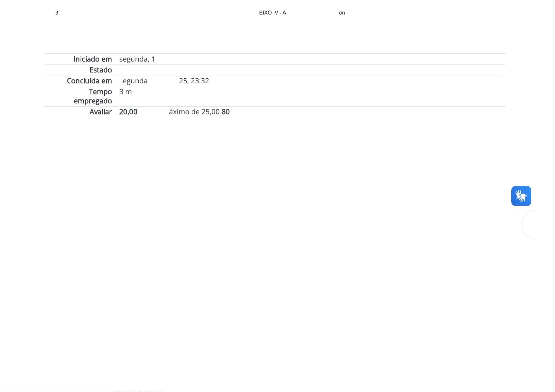Viewport: 555px width, 392px height.
Task: Click the '25, 23:32' completion time
Action: (194, 81)
